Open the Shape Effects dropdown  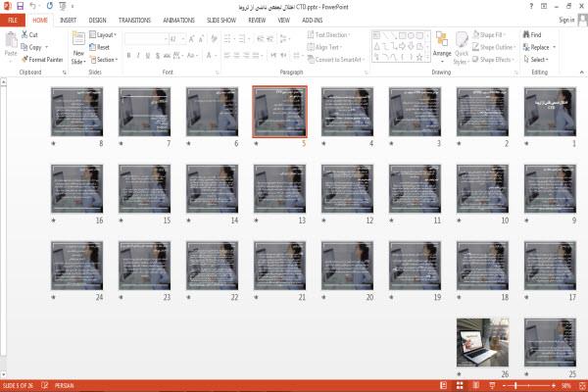(493, 60)
